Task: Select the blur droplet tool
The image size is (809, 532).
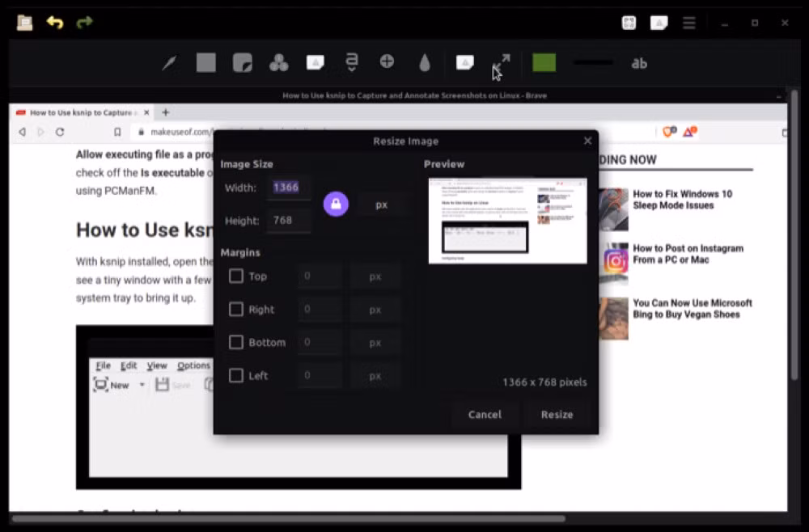Action: pos(424,63)
